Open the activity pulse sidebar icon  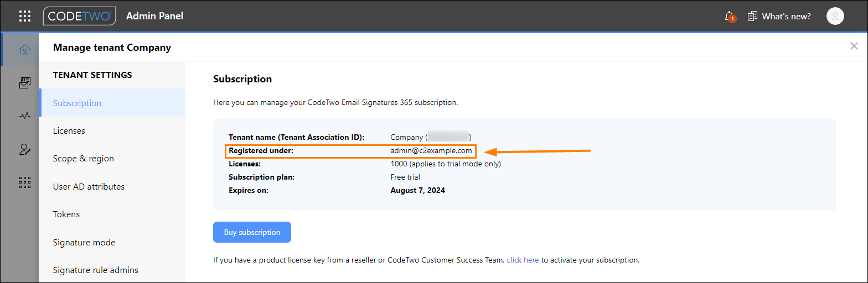coord(24,116)
